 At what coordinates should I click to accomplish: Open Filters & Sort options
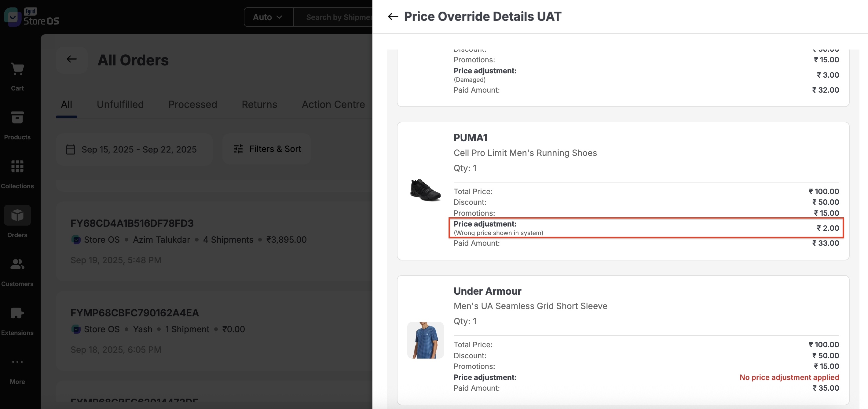click(x=267, y=149)
